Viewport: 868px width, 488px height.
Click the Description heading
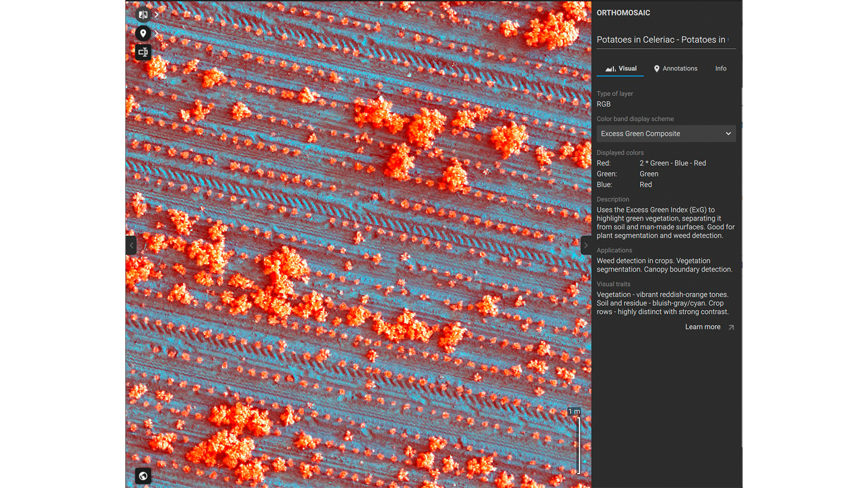pos(613,200)
